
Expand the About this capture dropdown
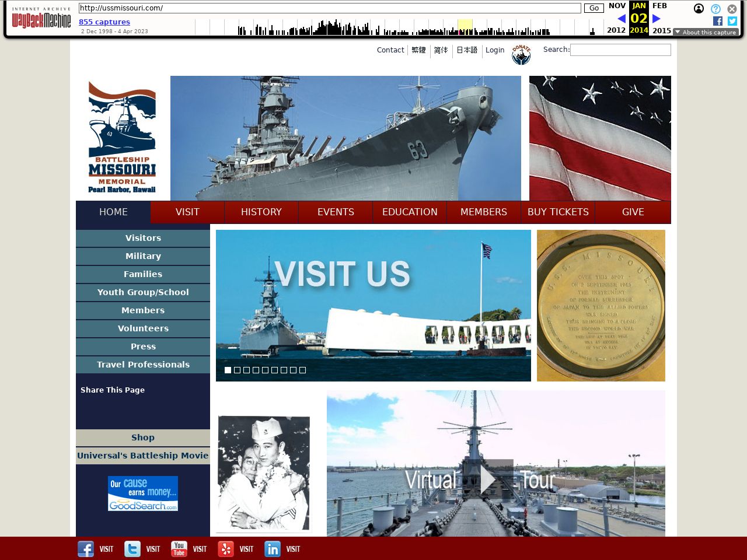[706, 32]
